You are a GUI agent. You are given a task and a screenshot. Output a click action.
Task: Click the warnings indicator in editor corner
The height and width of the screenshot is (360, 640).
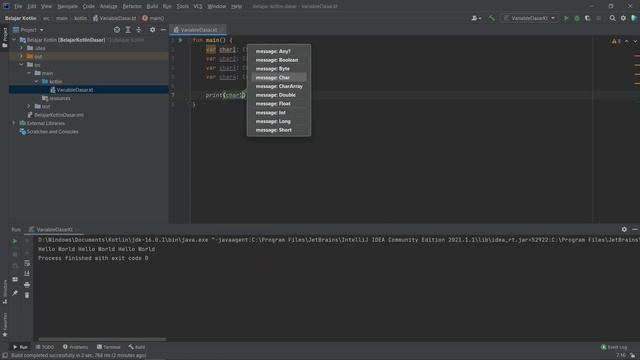(x=616, y=41)
